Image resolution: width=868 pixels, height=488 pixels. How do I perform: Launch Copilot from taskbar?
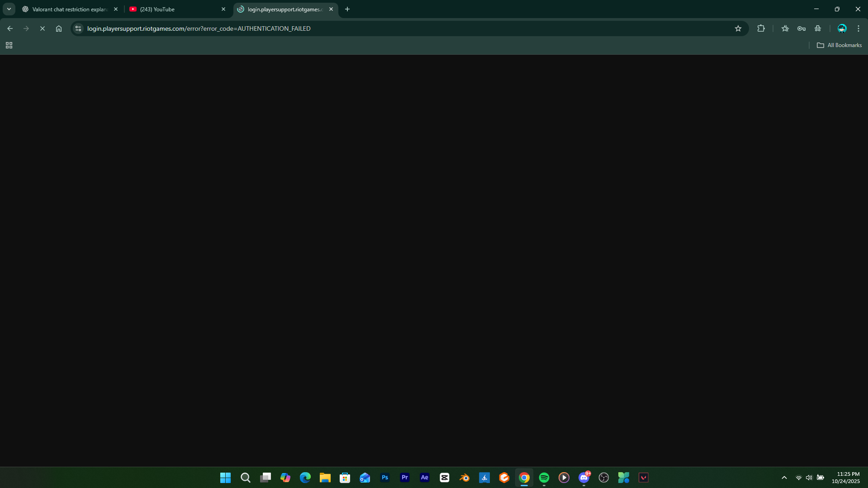[x=285, y=478]
